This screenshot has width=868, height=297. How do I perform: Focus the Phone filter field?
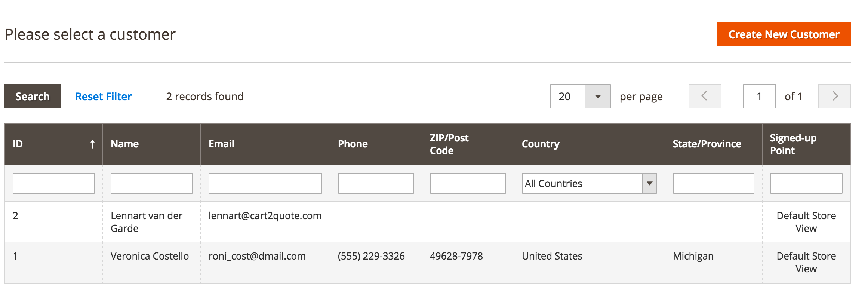[376, 183]
